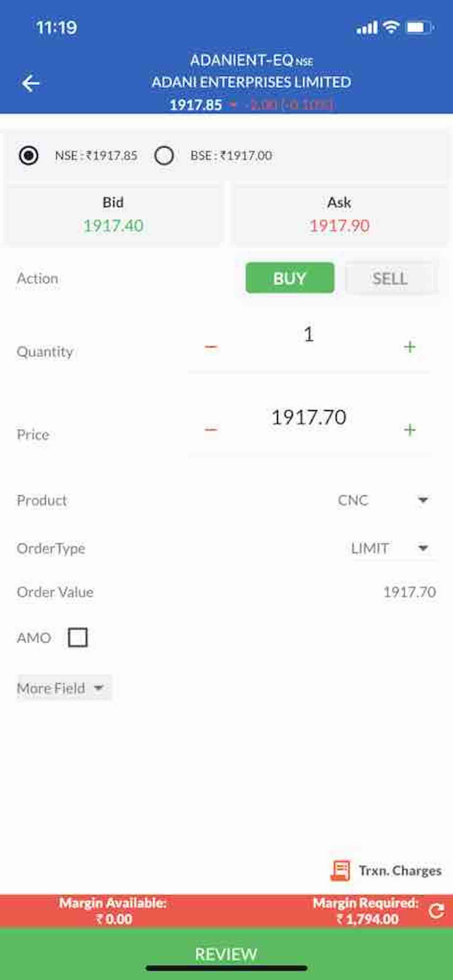The image size is (453, 980).
Task: Raise the price with plus icon
Action: (x=409, y=430)
